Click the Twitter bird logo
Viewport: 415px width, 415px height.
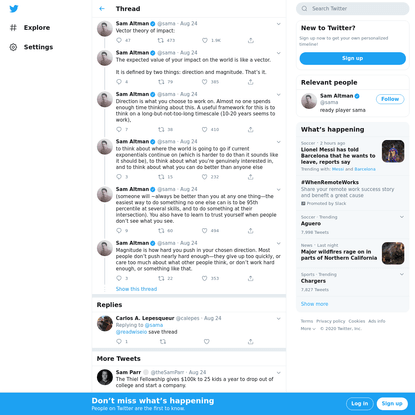[x=14, y=9]
